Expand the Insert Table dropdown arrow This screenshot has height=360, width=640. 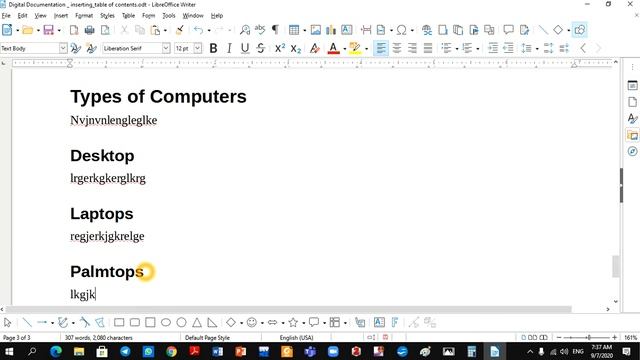[304, 31]
